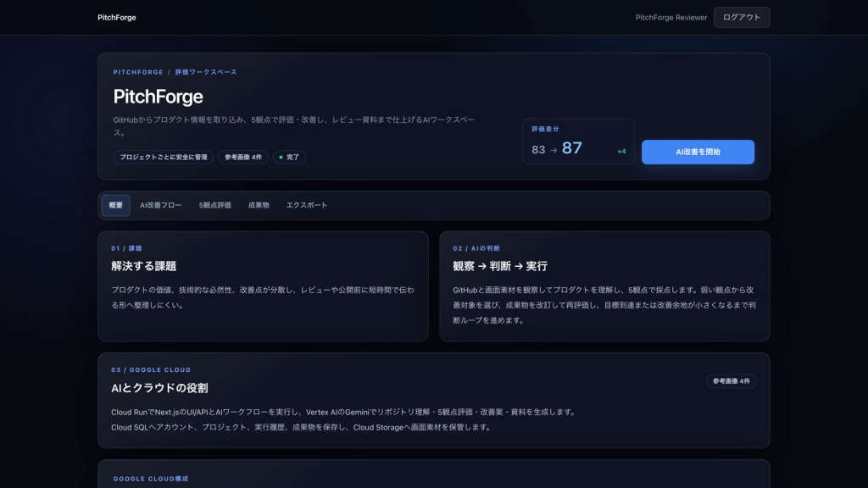Click the 評価ワークスペース breadcrumb

pyautogui.click(x=206, y=73)
